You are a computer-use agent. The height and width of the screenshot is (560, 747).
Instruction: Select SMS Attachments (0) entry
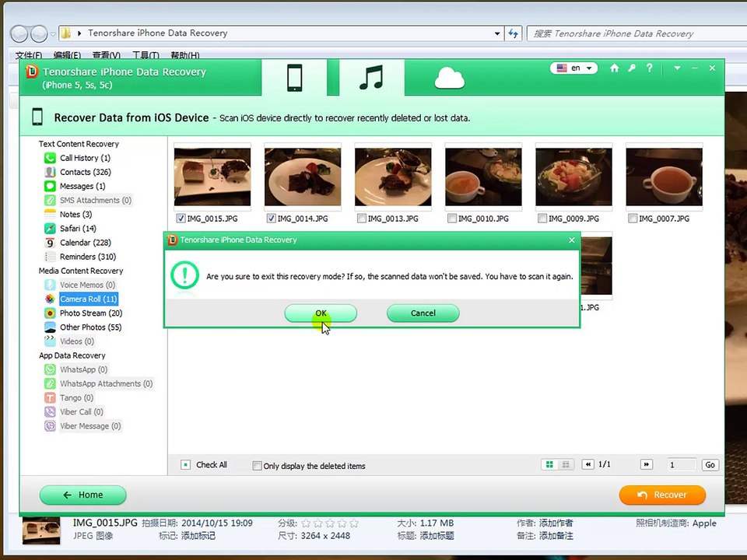(95, 200)
